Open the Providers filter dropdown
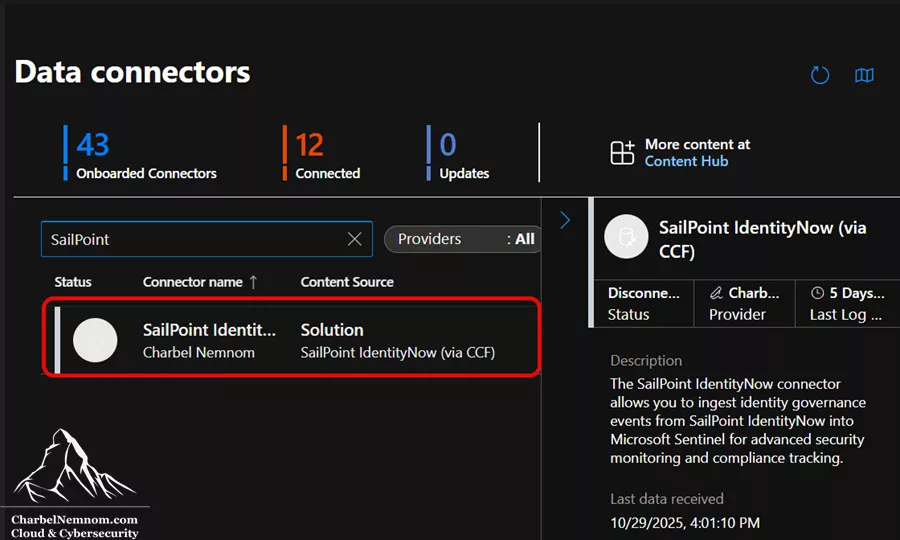The width and height of the screenshot is (900, 540). [463, 239]
